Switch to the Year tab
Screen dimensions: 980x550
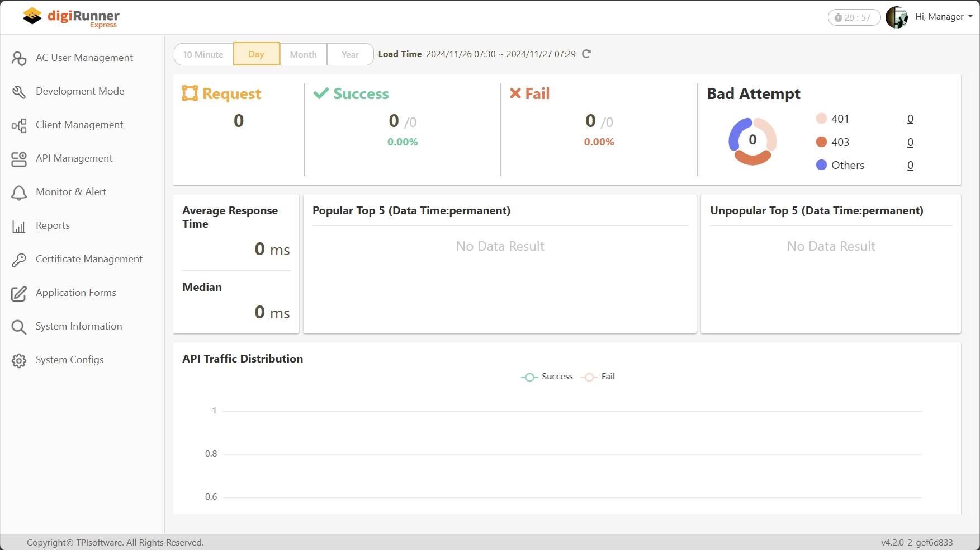pyautogui.click(x=350, y=54)
